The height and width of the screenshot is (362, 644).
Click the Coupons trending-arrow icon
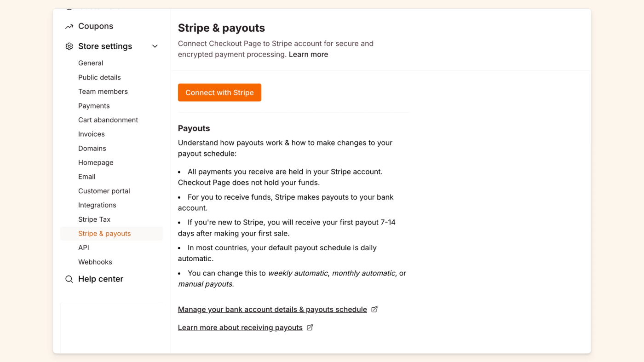click(69, 26)
